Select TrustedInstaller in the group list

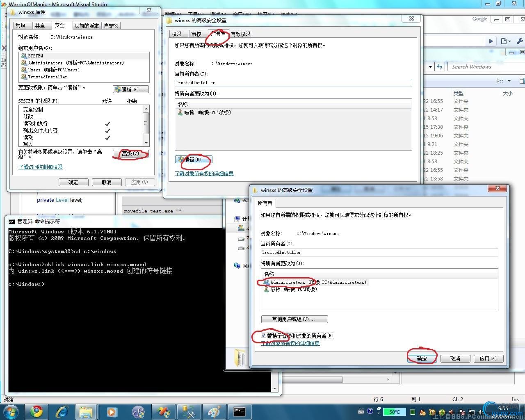point(84,77)
